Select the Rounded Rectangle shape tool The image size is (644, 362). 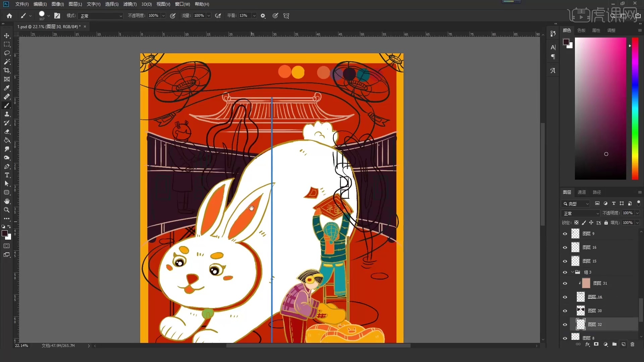tap(7, 192)
